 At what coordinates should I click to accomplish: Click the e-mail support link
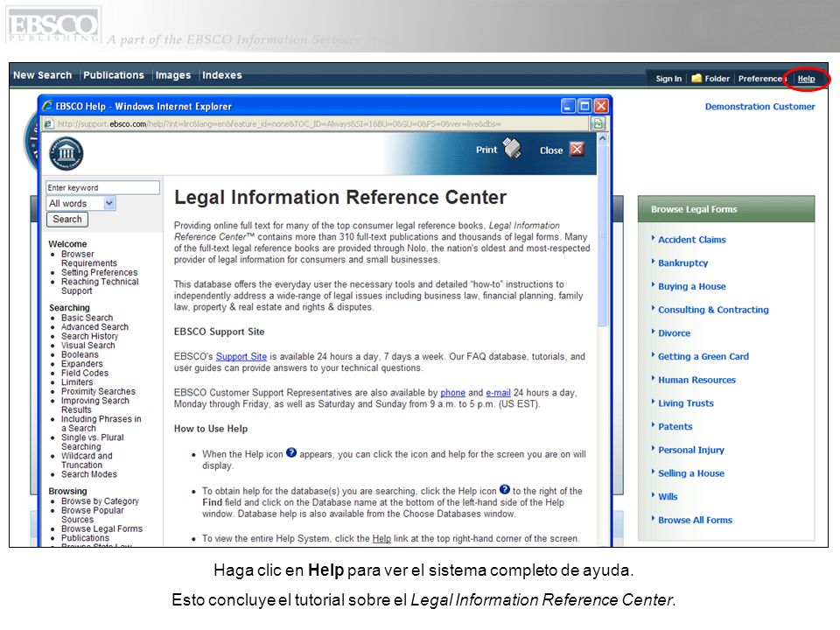498,393
